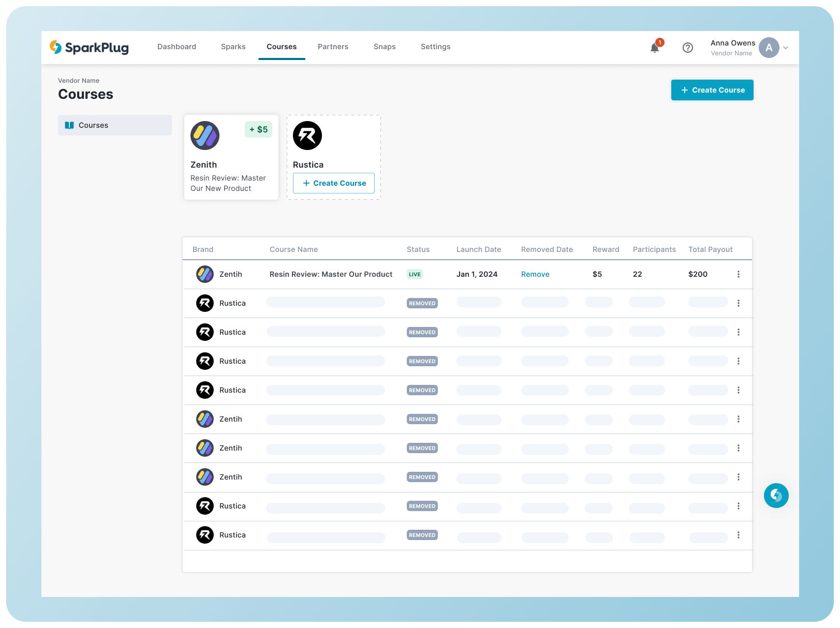Open the Snaps tab
Viewport: 840px width, 628px height.
[385, 47]
